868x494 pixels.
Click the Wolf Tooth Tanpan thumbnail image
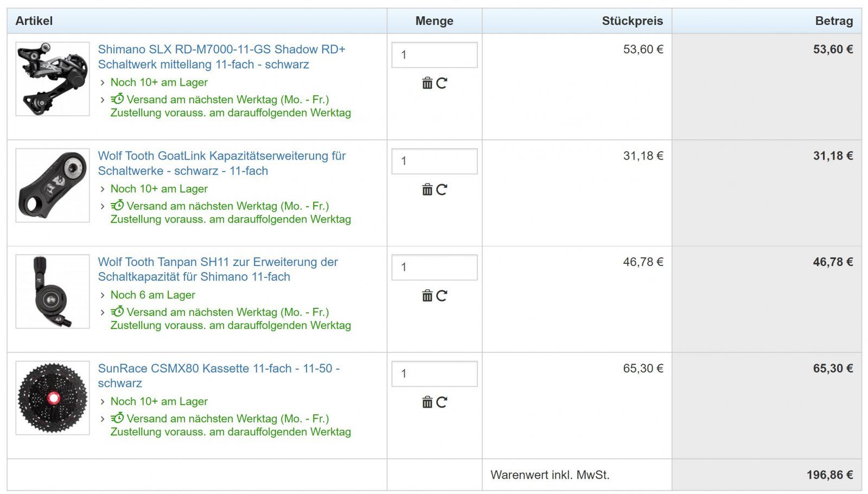click(x=53, y=292)
